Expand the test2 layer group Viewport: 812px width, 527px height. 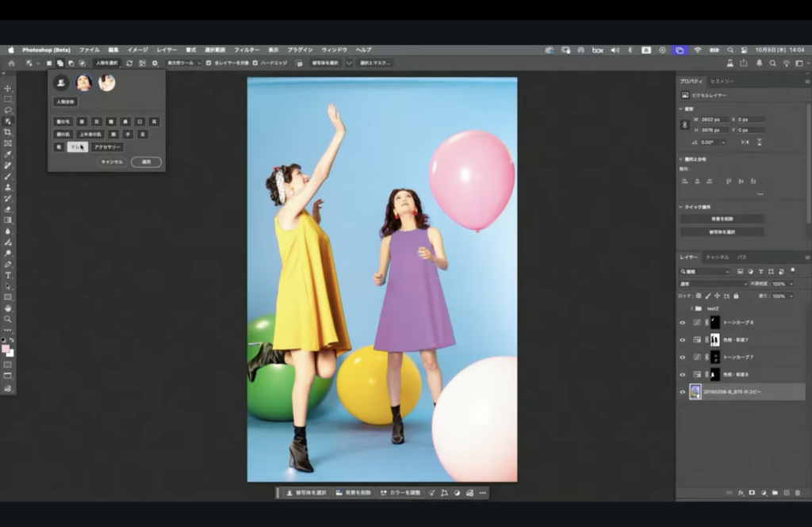pyautogui.click(x=691, y=308)
